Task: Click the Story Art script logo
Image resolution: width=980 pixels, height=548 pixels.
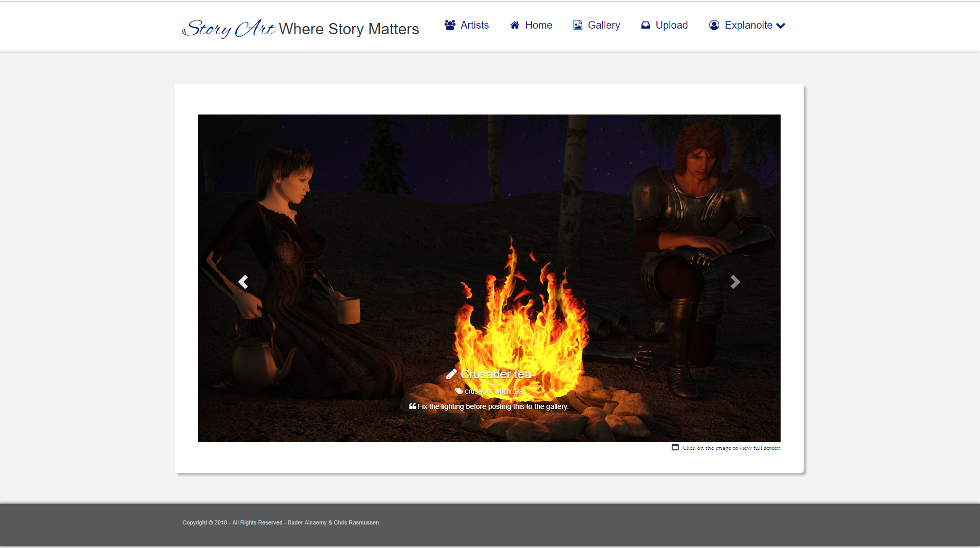Action: (229, 29)
